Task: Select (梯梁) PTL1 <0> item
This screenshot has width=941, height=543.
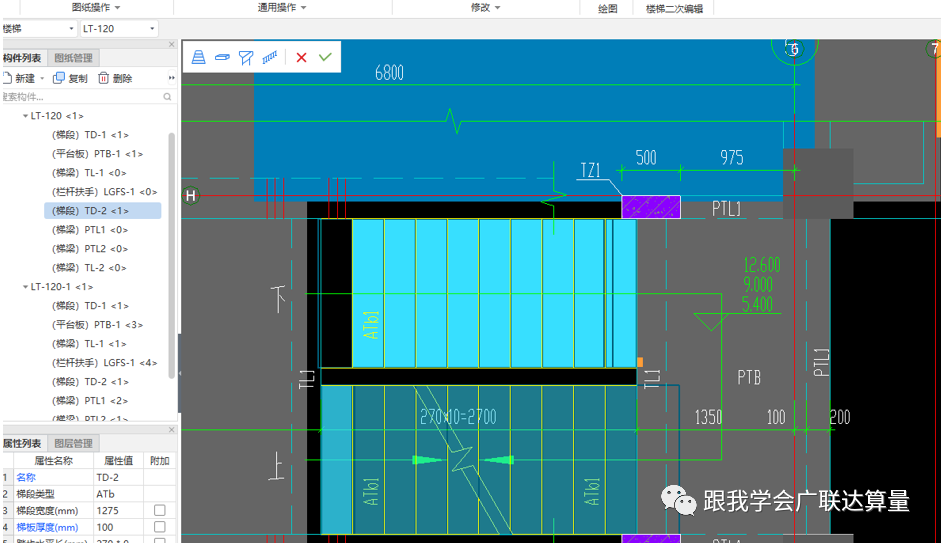Action: point(90,230)
